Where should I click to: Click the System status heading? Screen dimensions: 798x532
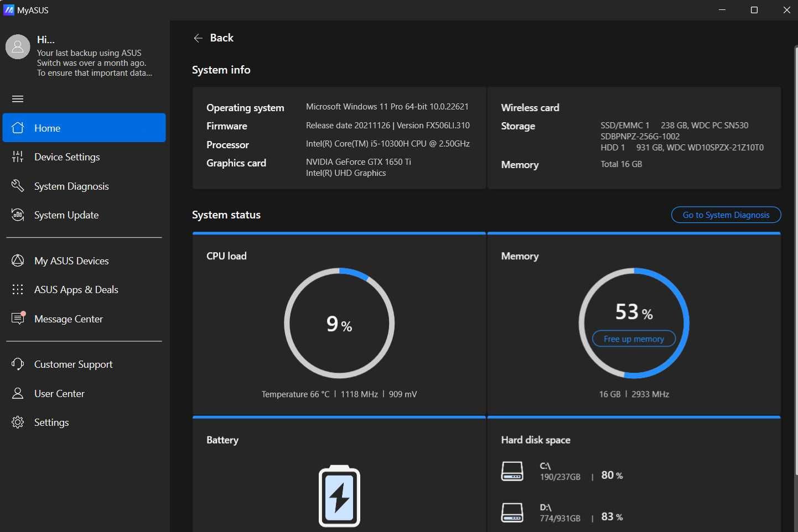(x=226, y=215)
